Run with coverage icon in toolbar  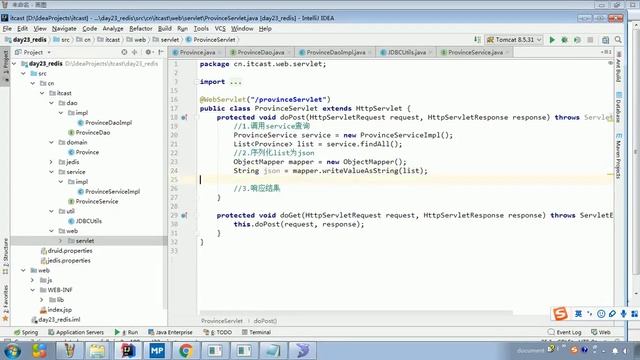coord(577,40)
